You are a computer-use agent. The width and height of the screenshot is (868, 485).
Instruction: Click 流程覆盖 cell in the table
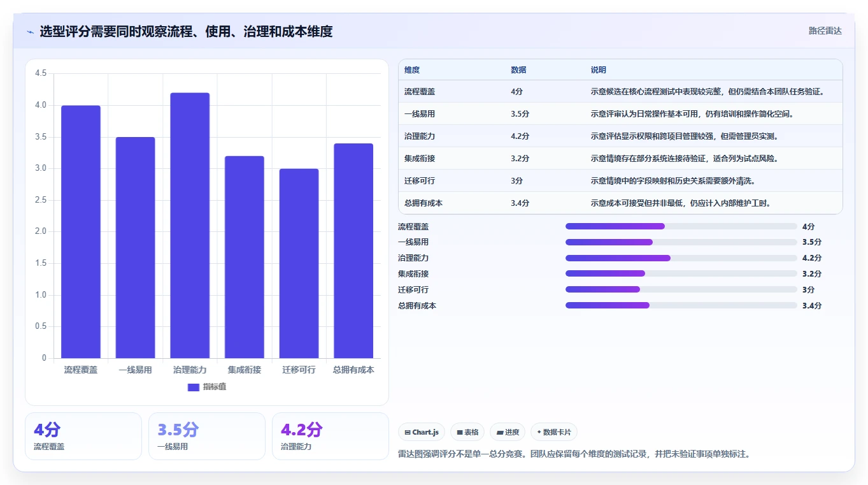[x=420, y=92]
